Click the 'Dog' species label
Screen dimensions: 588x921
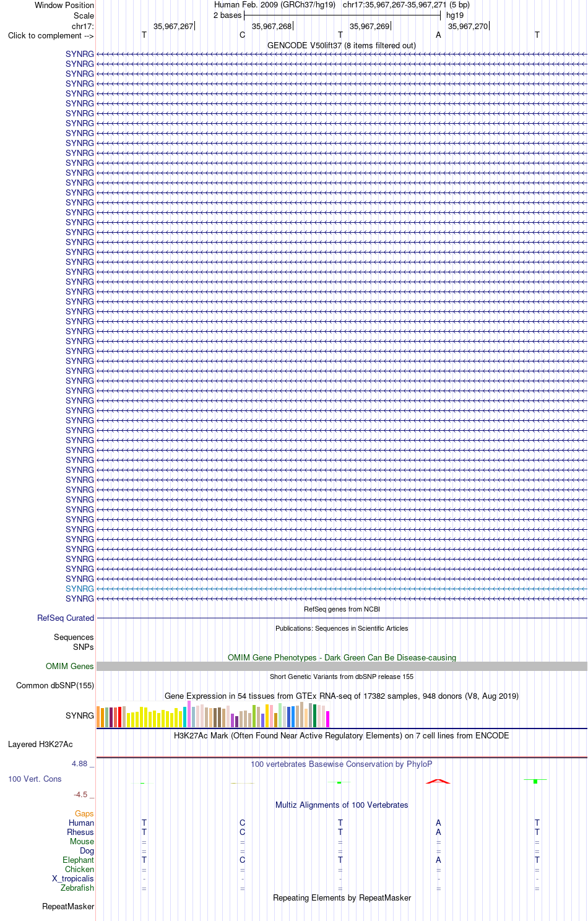point(87,850)
